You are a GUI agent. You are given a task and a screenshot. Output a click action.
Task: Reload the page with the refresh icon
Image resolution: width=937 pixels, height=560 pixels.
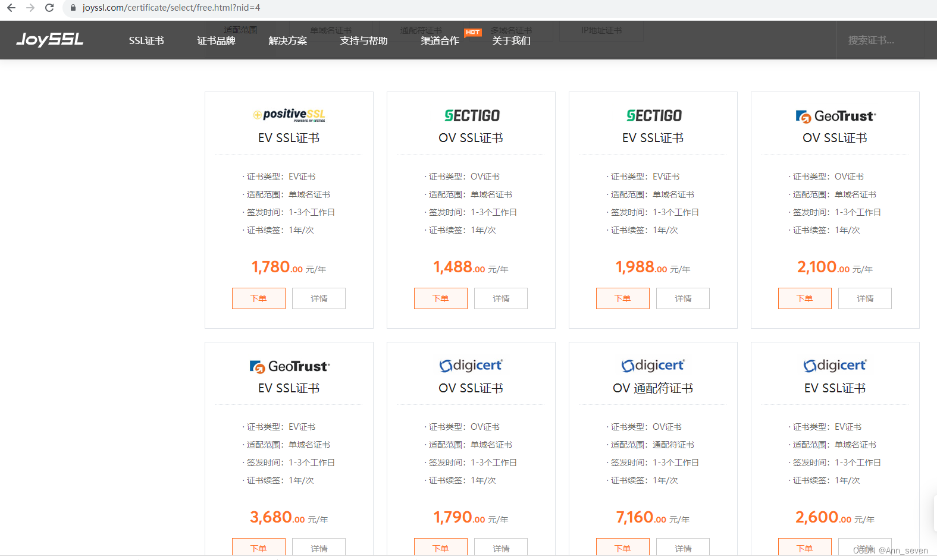click(49, 8)
